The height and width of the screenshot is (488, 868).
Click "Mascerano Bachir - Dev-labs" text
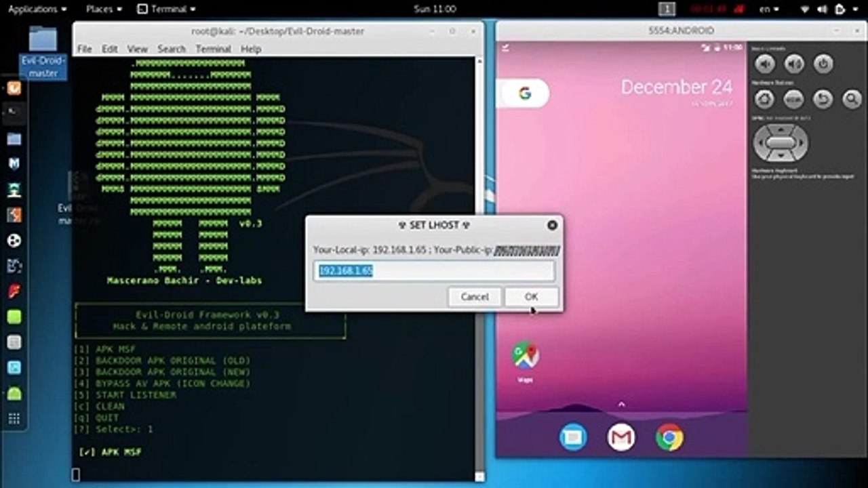tap(184, 281)
